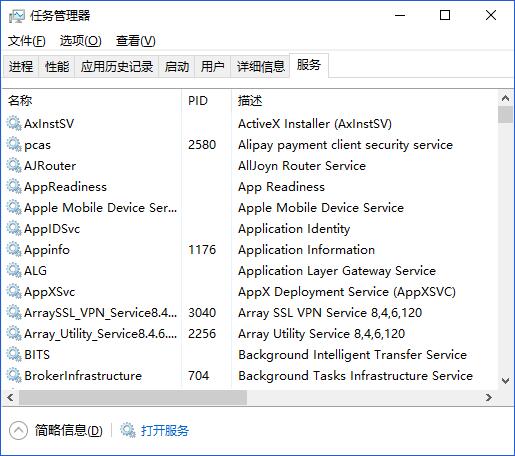
Task: Switch to the 性能 tab
Action: [57, 67]
